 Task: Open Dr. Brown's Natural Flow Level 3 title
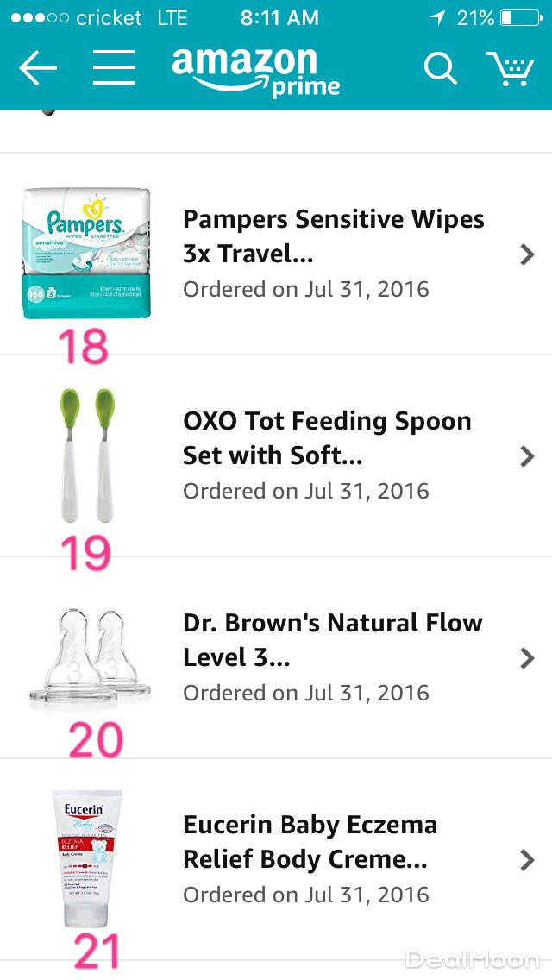tap(332, 640)
